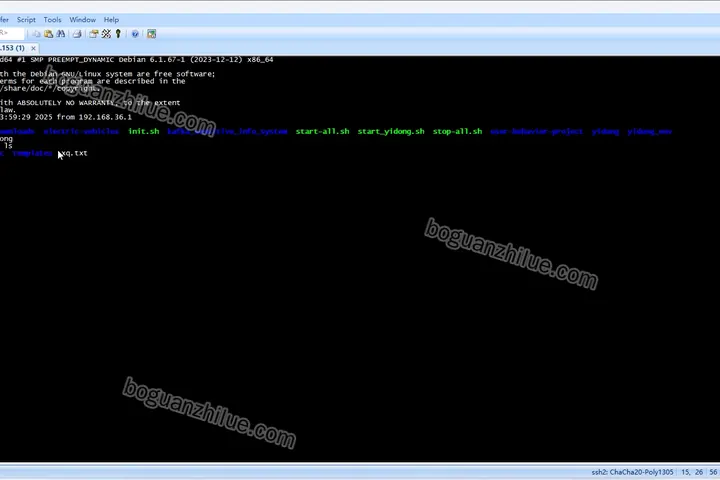
Task: Click the Print icon in toolbar
Action: pos(77,34)
